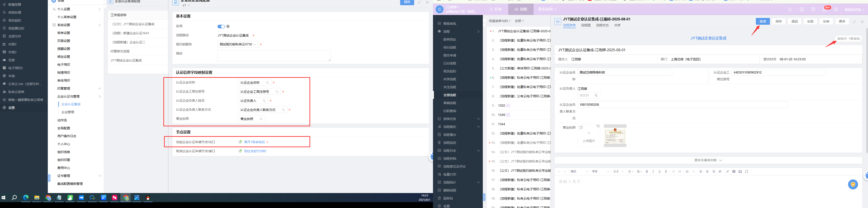Click the 离开1级审批后 node link

[x=254, y=142]
